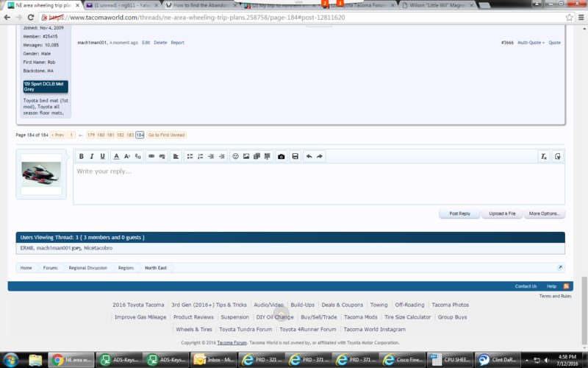Jump to page 1 of thread
588x368 pixels.
[x=71, y=135]
